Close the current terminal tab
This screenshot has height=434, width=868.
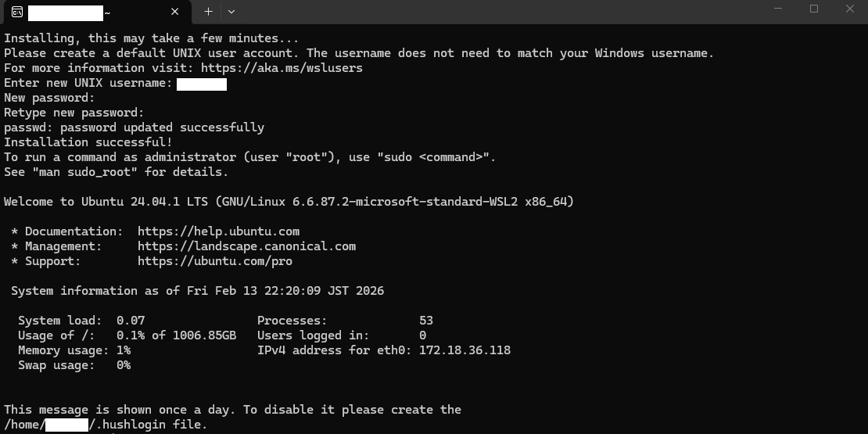pyautogui.click(x=175, y=12)
